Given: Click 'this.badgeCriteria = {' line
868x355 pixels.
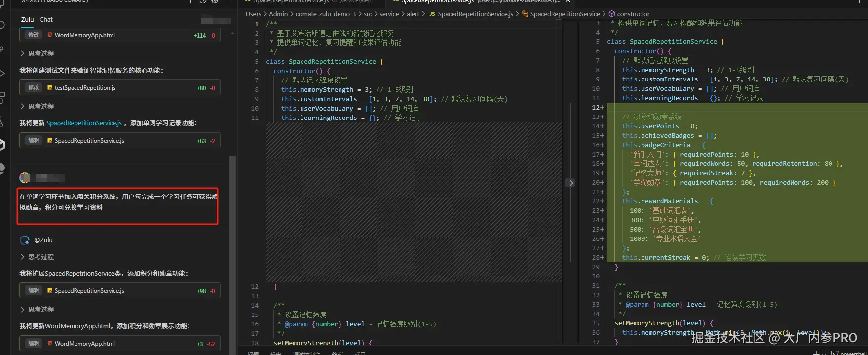Looking at the screenshot, I should point(664,145).
